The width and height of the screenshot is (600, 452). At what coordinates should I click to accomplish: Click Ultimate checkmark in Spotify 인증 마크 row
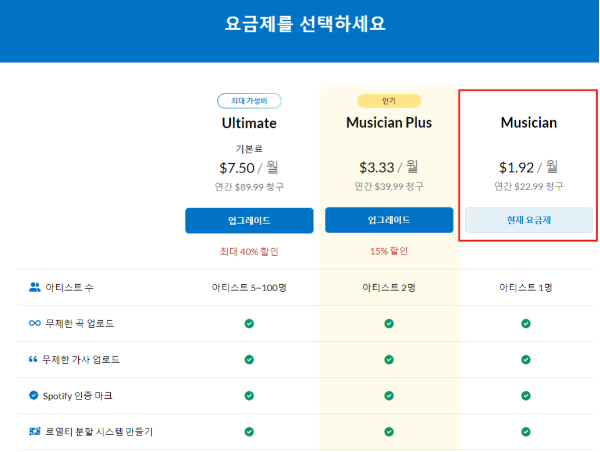[x=249, y=396]
